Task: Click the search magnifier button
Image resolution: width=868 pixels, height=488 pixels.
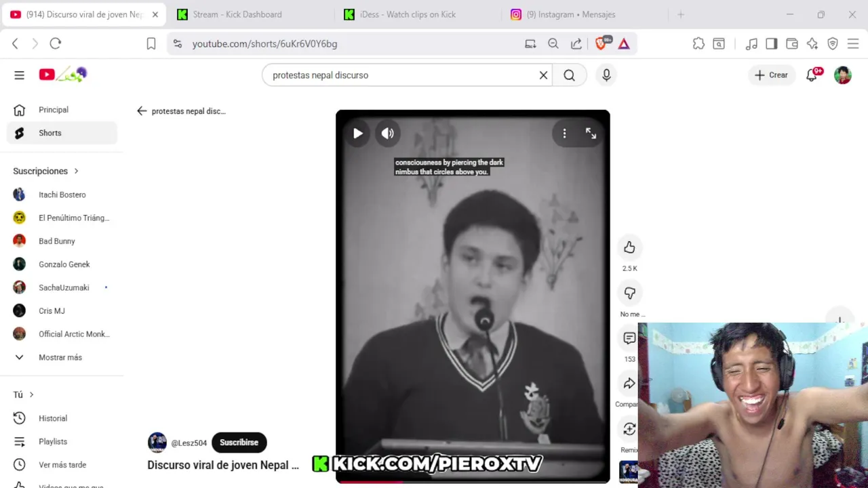Action: coord(569,75)
